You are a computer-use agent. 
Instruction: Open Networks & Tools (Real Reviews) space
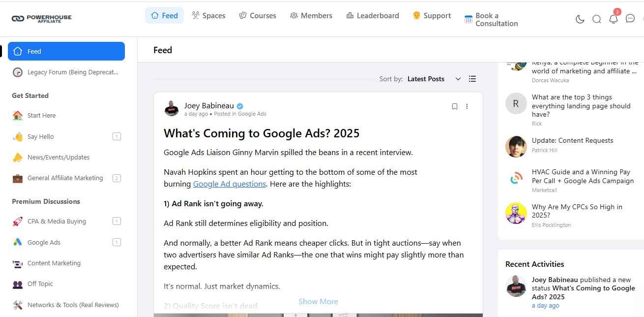[66, 305]
